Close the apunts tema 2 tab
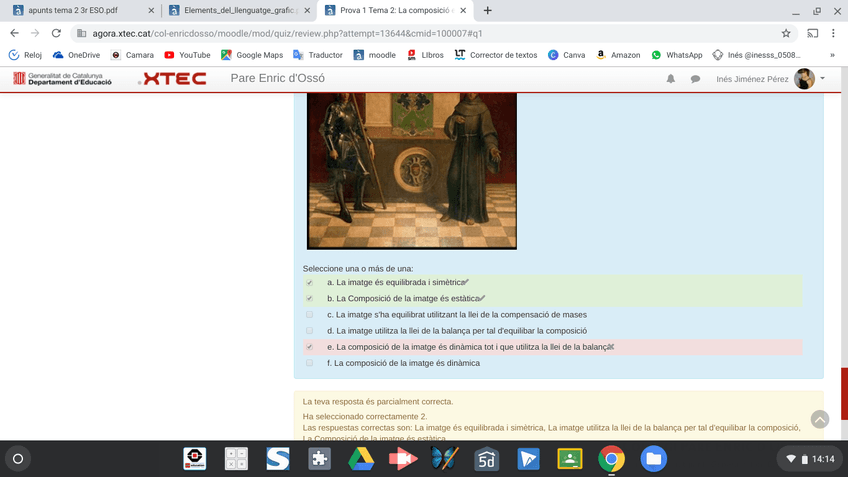The width and height of the screenshot is (848, 477). click(151, 10)
